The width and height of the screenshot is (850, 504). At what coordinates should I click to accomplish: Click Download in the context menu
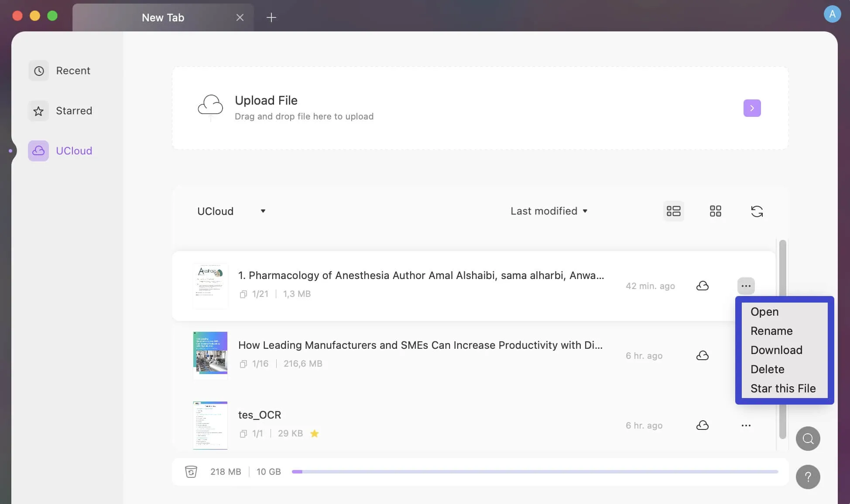tap(775, 350)
